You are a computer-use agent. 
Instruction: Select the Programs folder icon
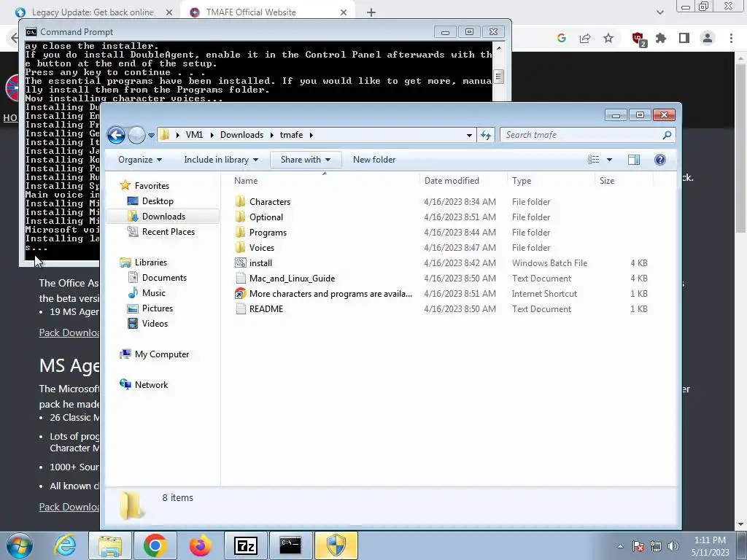(x=241, y=232)
